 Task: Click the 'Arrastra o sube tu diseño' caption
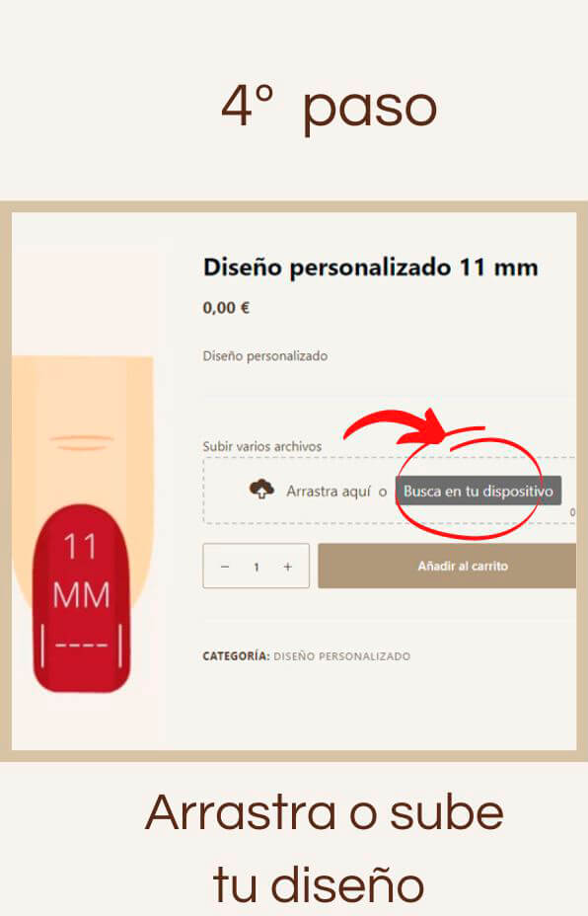click(325, 849)
